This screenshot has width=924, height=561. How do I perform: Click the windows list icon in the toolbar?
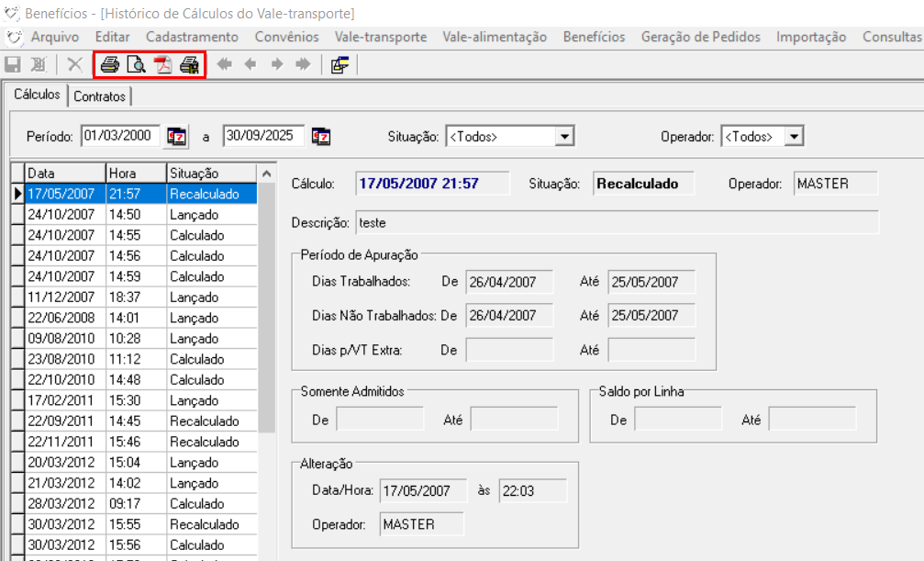(x=340, y=65)
